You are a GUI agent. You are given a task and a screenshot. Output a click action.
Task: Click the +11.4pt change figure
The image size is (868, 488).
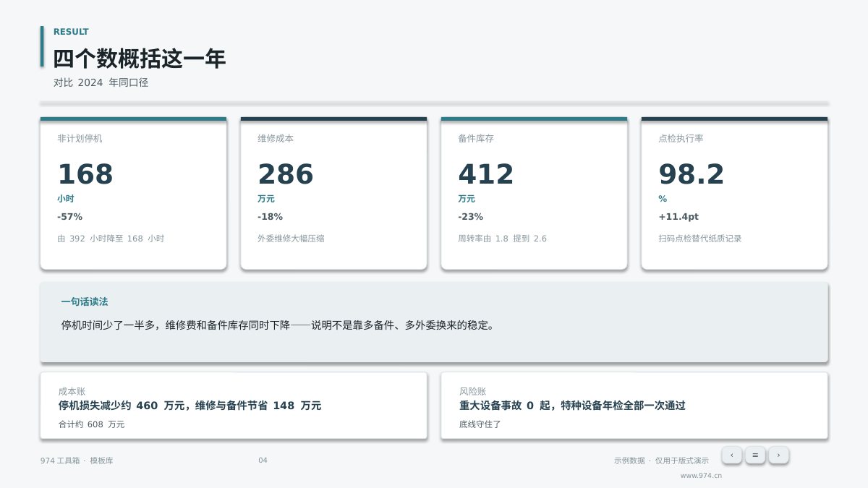pyautogui.click(x=678, y=217)
